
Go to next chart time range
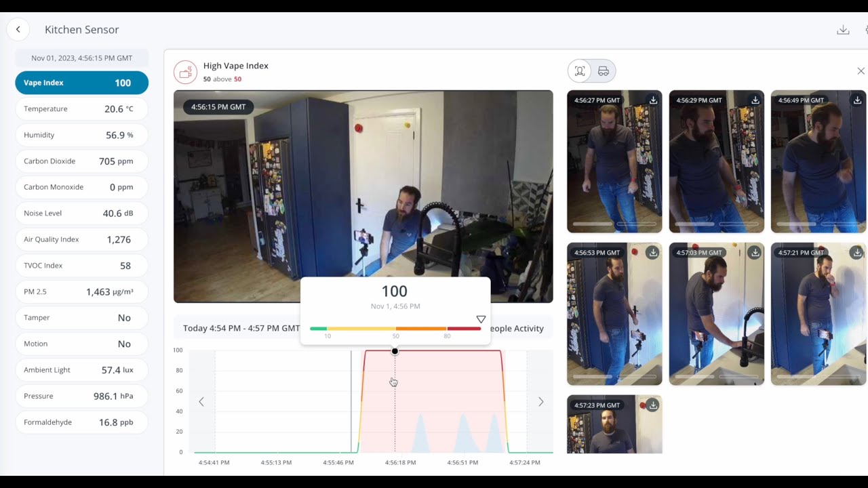[x=540, y=402]
